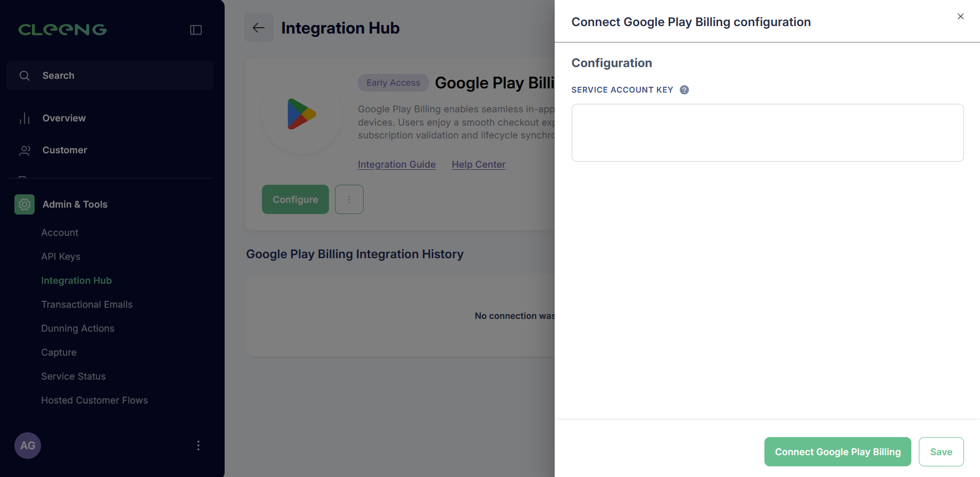Click Google Play Billing Integration History heading

pyautogui.click(x=355, y=254)
